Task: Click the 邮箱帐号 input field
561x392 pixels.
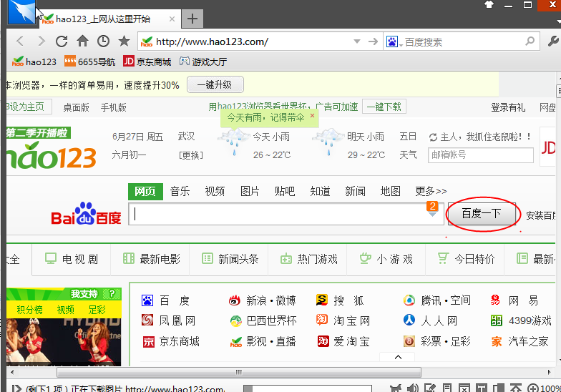Action: 481,155
